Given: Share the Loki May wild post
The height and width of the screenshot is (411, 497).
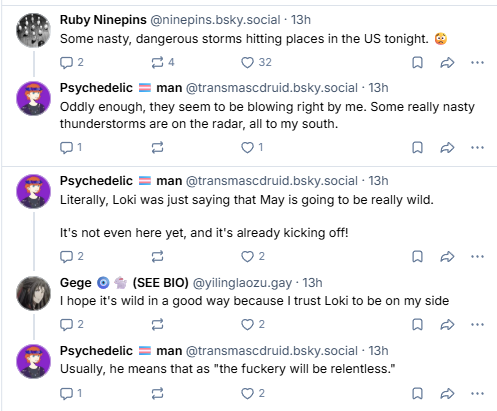Looking at the screenshot, I should 447,257.
